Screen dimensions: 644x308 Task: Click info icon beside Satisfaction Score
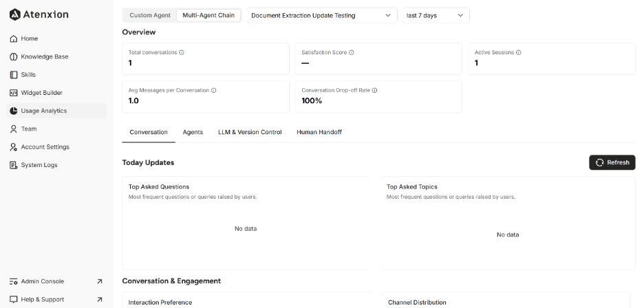pyautogui.click(x=352, y=52)
